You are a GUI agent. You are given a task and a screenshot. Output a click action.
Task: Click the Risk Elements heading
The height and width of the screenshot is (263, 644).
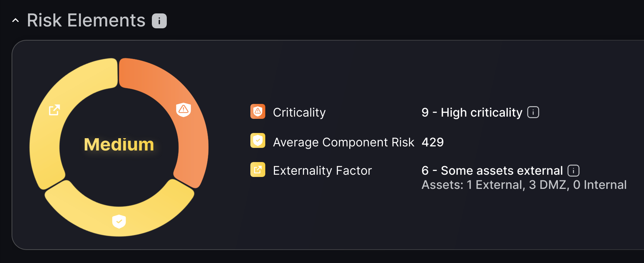(86, 20)
